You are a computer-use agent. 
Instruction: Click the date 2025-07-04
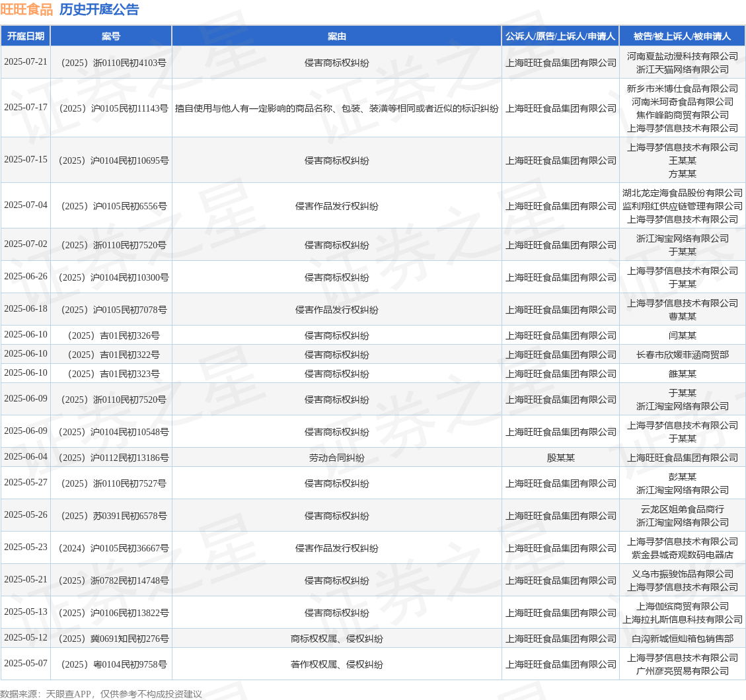(x=26, y=206)
